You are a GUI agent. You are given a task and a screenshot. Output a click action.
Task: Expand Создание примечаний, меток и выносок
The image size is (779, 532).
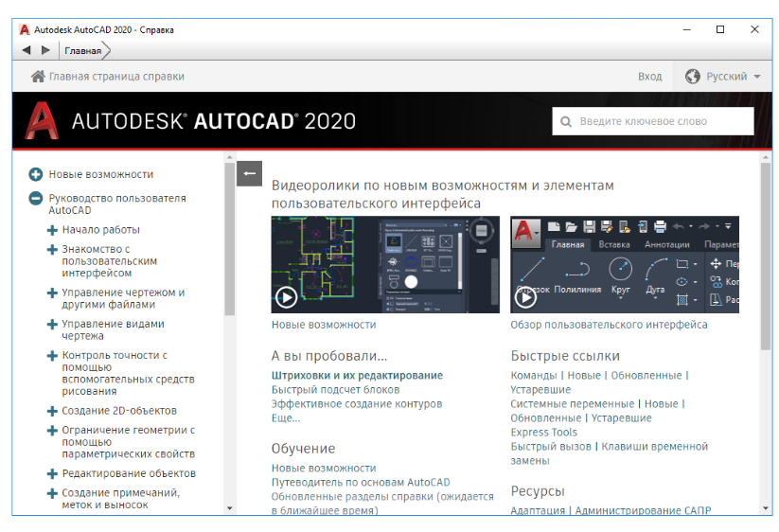tap(52, 493)
